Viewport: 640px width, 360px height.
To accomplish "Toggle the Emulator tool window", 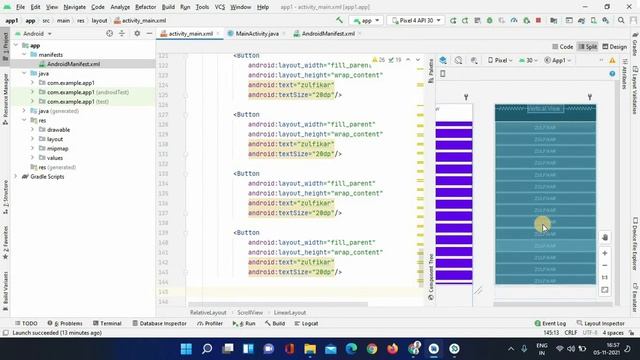I will (635, 297).
